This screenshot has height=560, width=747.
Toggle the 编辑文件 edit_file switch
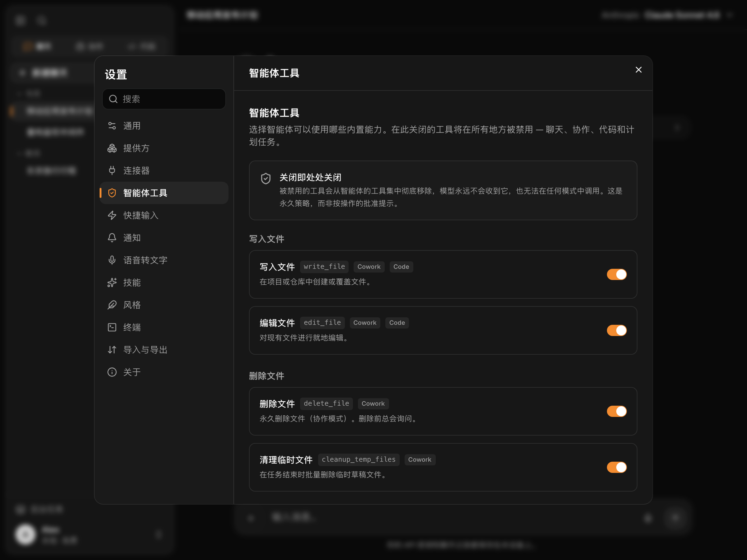617,330
